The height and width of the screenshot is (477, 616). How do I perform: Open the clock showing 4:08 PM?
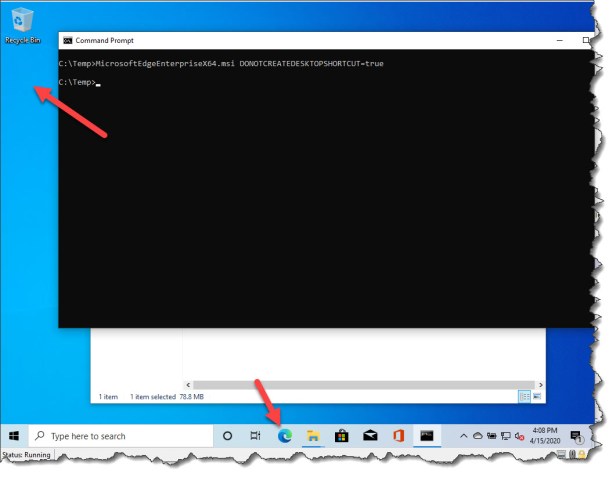(545, 435)
